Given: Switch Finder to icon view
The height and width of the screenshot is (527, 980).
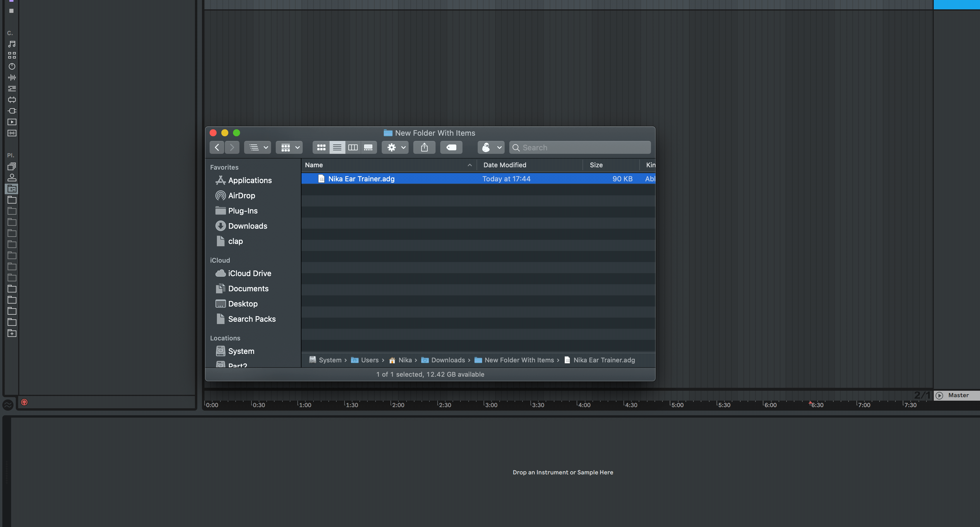Looking at the screenshot, I should coord(321,147).
